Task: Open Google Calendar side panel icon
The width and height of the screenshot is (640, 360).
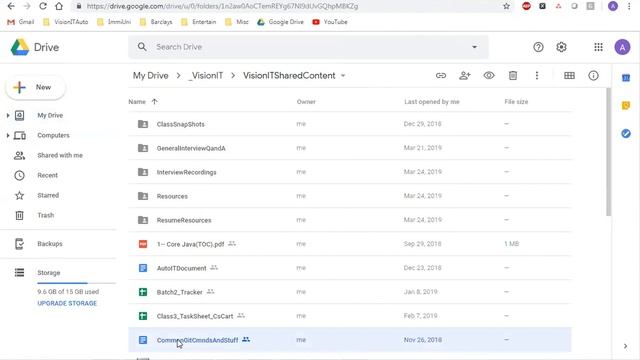Action: click(626, 78)
